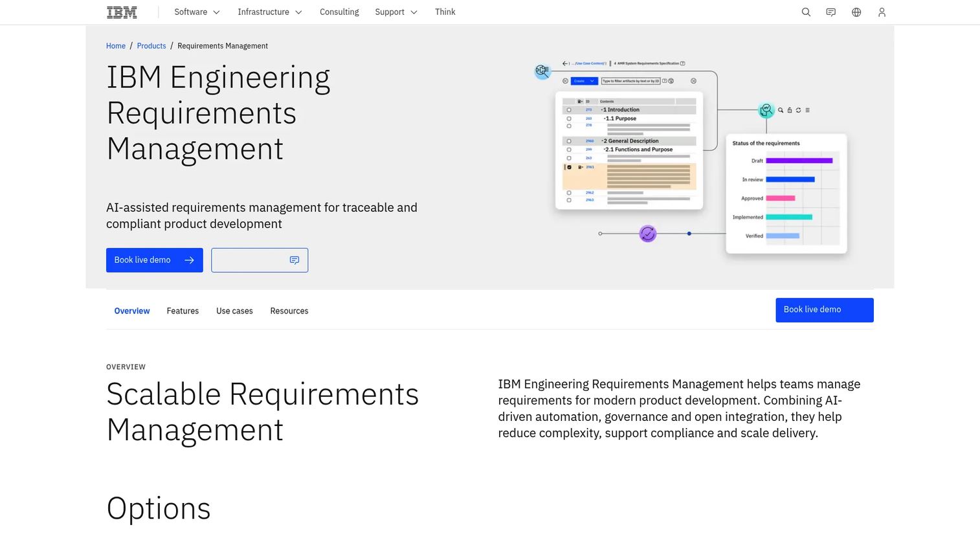Viewport: 980px width, 551px height.
Task: Click the paragraph starting 'IBM Engineering Requirements Management helps'
Action: tap(679, 409)
